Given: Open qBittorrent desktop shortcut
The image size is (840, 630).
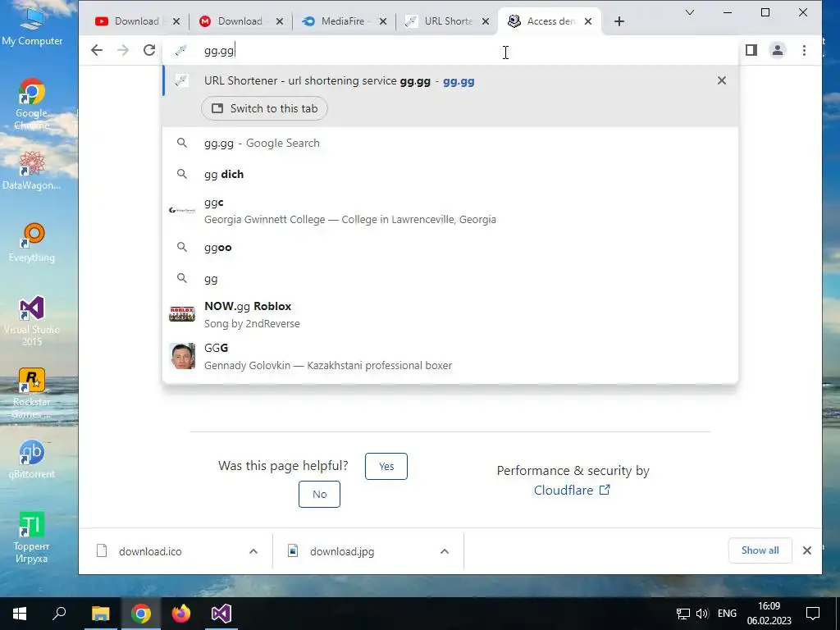Looking at the screenshot, I should 32,459.
